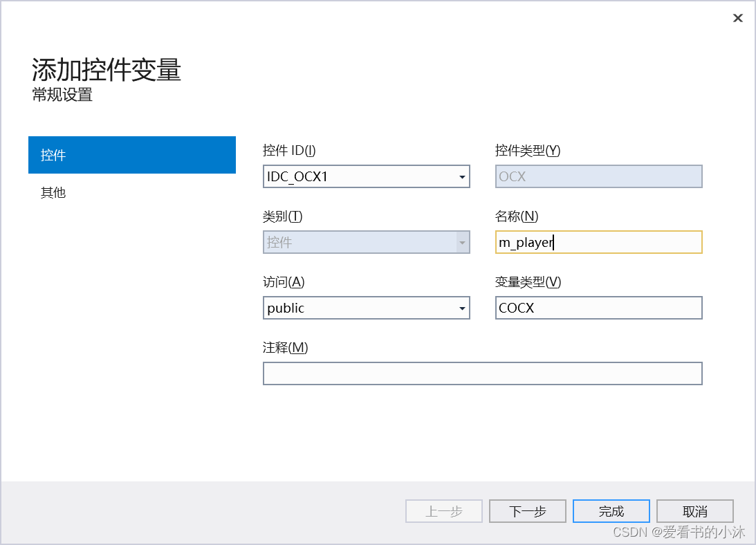Viewport: 756px width, 545px height.
Task: Click the 注释(M) label
Action: pos(286,347)
